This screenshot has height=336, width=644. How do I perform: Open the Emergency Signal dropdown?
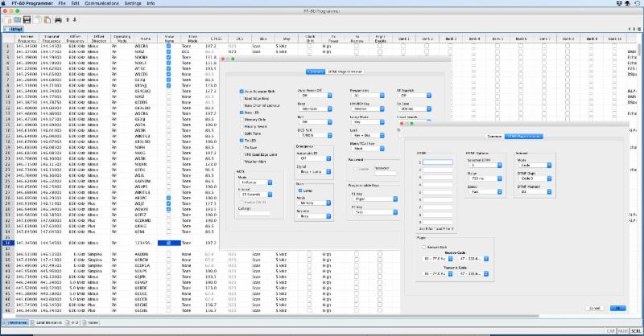314,171
